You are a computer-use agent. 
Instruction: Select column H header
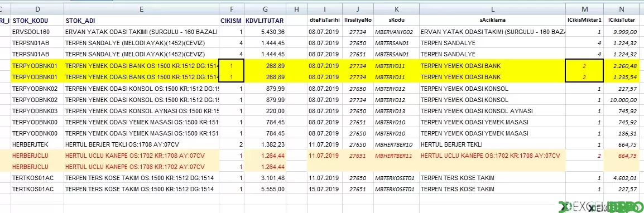[296, 9]
